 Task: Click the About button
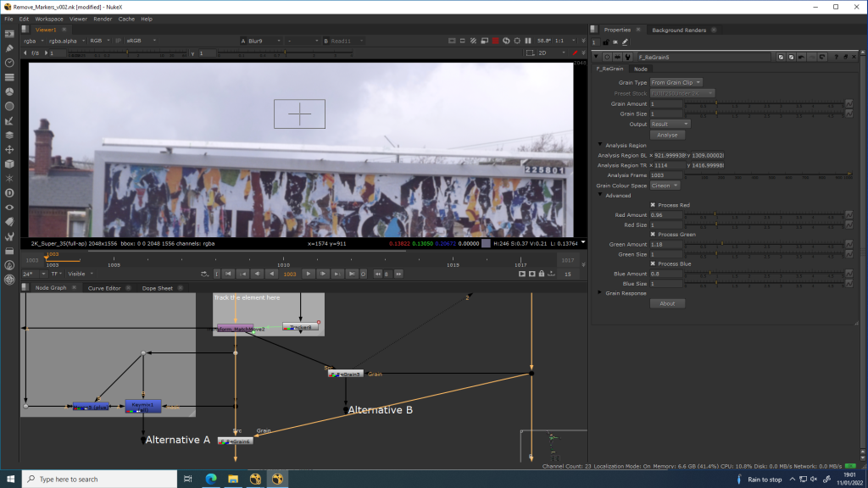[667, 303]
